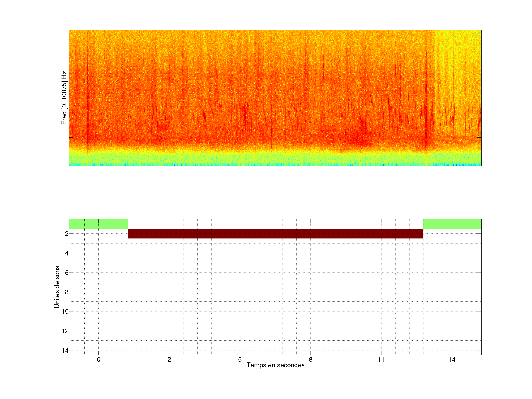Image resolution: width=532 pixels, height=399 pixels.
Task: Click y-axis tick label 2
Action: coord(67,234)
